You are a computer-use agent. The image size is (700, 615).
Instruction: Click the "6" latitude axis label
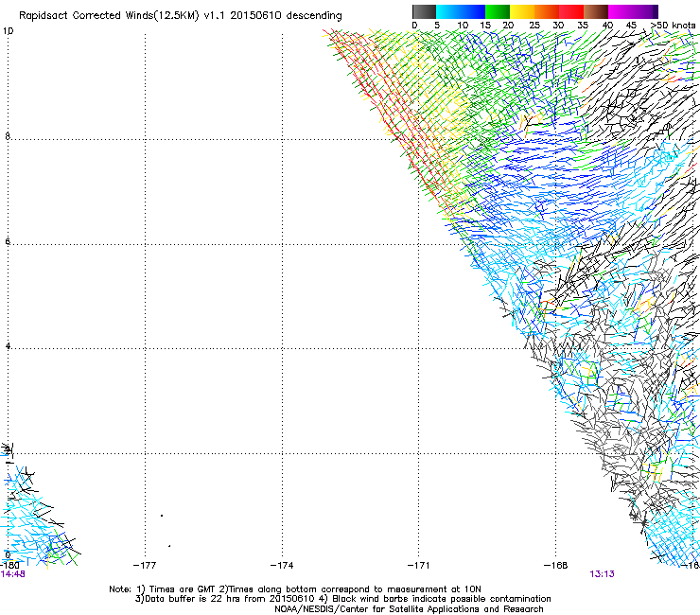(8, 241)
